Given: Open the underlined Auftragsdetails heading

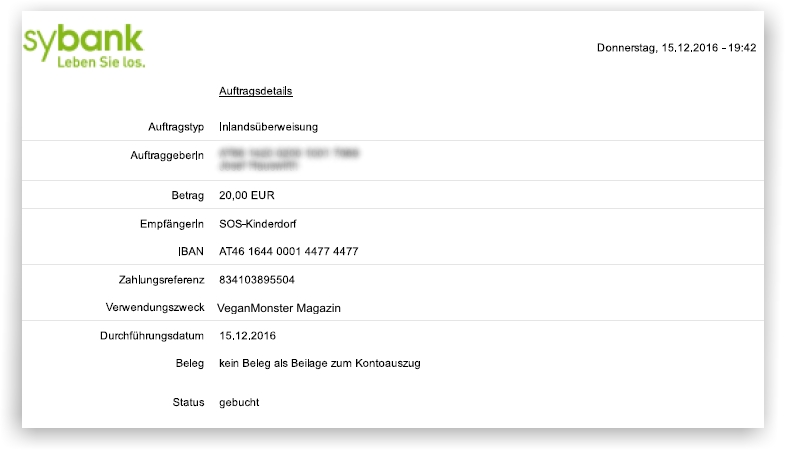Looking at the screenshot, I should tap(255, 91).
